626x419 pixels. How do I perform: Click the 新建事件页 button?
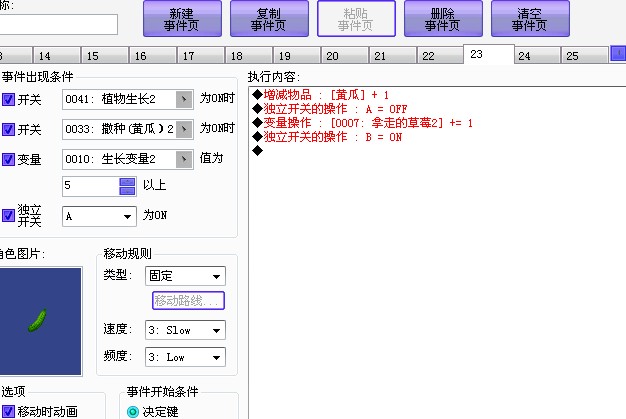(182, 19)
